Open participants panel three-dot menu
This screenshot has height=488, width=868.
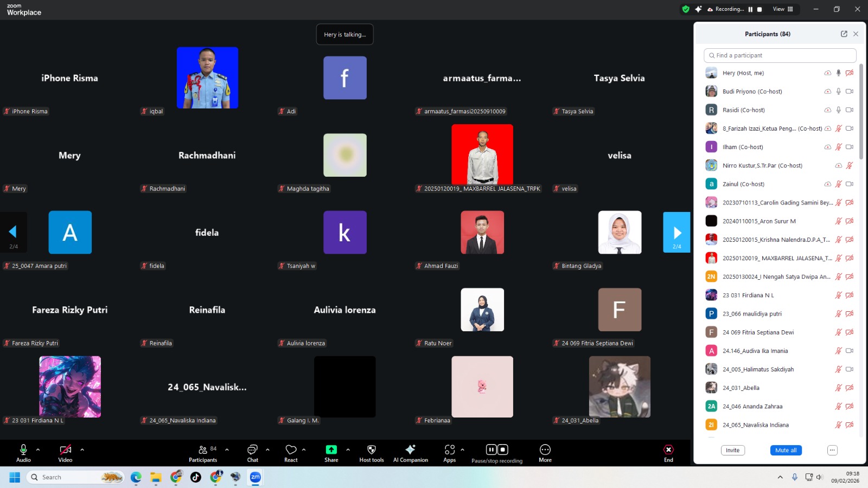pos(832,450)
